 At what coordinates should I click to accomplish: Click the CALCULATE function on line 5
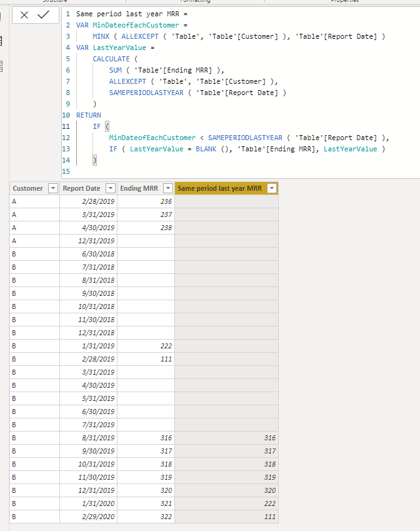pos(111,59)
